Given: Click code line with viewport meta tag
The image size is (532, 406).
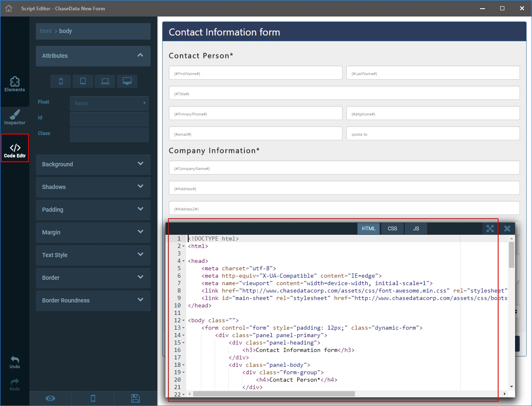Looking at the screenshot, I should coord(317,283).
